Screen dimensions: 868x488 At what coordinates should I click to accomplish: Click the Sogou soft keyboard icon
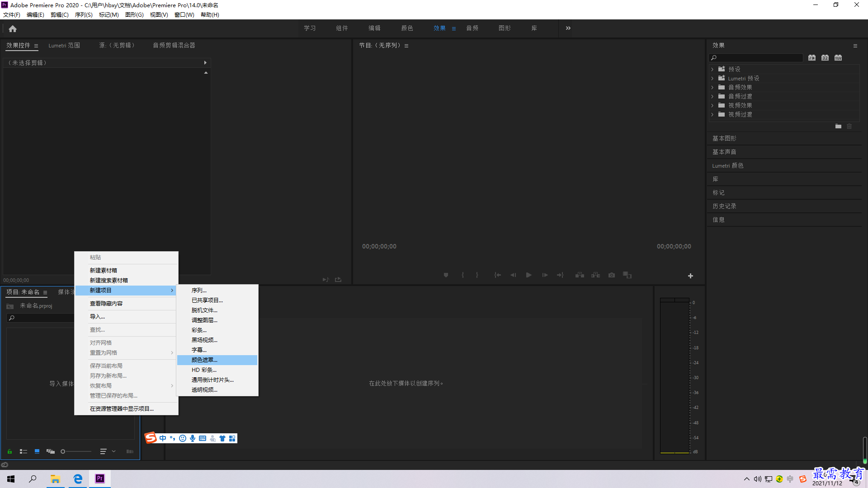click(x=203, y=438)
